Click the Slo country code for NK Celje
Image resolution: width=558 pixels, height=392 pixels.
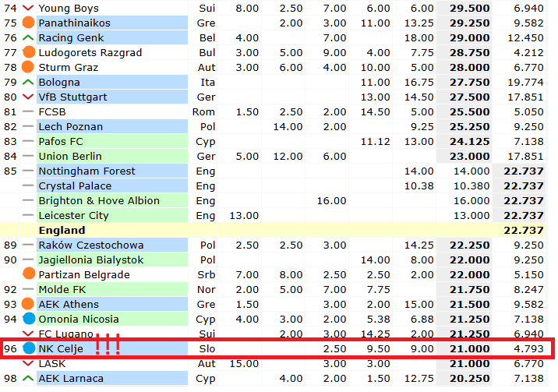207,349
